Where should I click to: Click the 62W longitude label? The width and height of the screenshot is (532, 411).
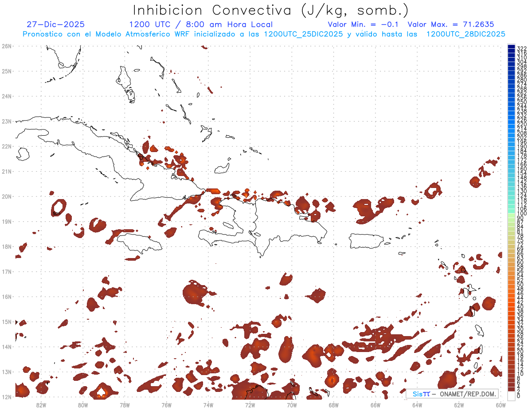click(x=459, y=405)
